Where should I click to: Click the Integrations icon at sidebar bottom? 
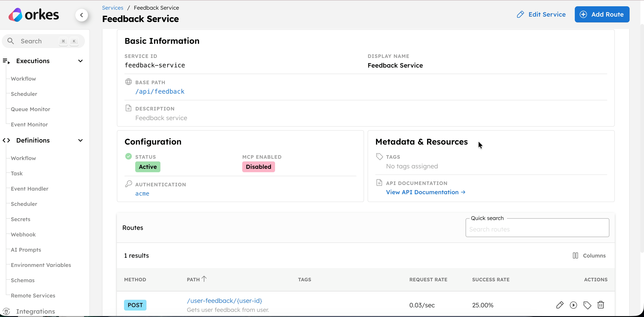pyautogui.click(x=7, y=311)
